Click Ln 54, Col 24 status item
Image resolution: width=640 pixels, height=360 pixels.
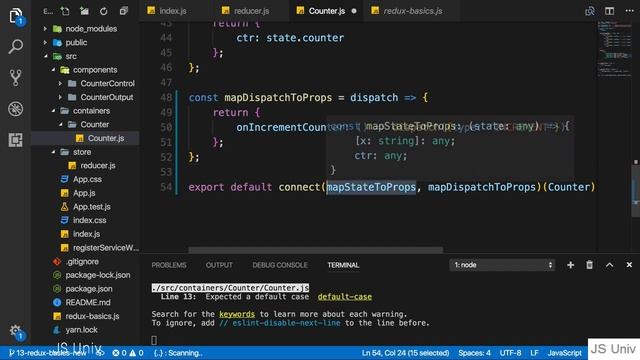coord(405,353)
